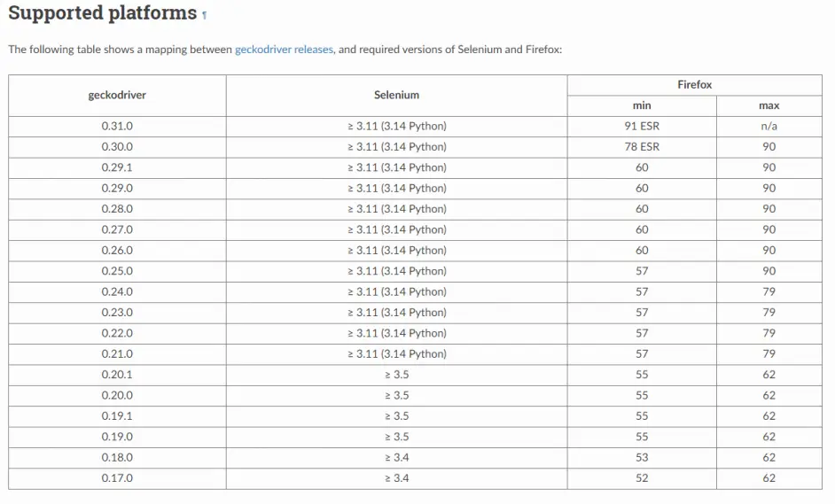Click '≥ 3.11 (3.14 Python)' in the 0.25.0 row
The image size is (835, 504).
point(397,272)
